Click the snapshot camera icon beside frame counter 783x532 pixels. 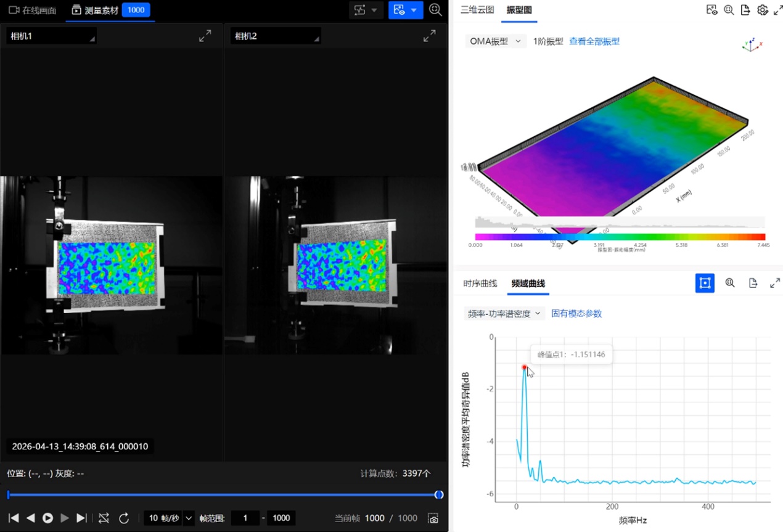coord(433,518)
